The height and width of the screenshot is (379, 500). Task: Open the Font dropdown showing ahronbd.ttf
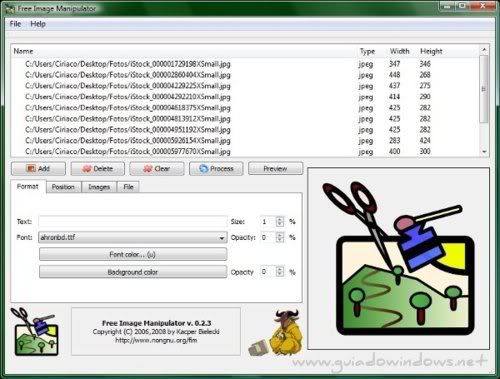(133, 237)
